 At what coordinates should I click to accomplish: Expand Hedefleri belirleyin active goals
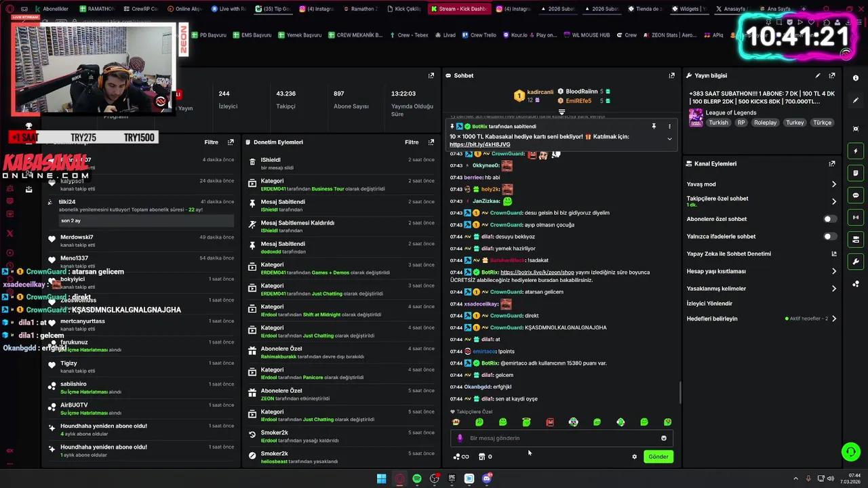pos(834,319)
